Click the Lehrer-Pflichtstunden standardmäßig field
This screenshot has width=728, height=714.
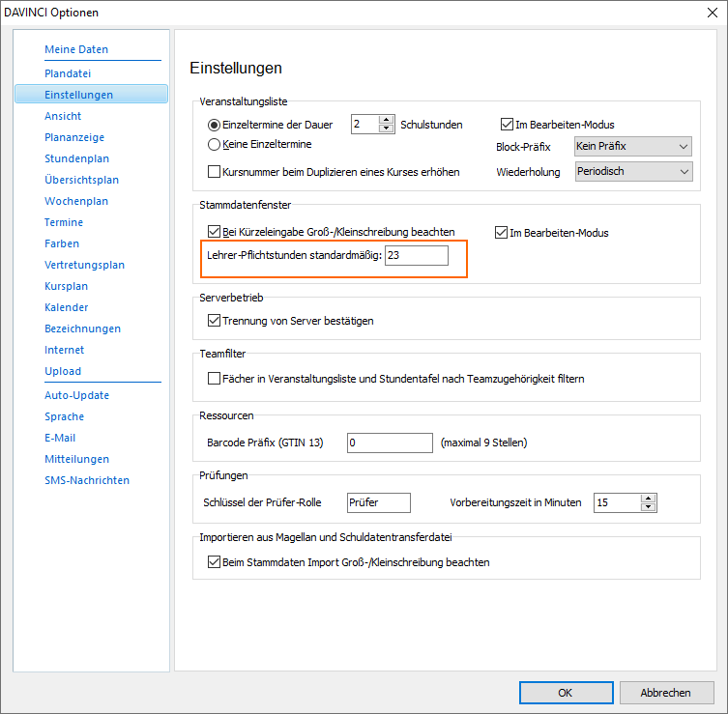pos(417,256)
